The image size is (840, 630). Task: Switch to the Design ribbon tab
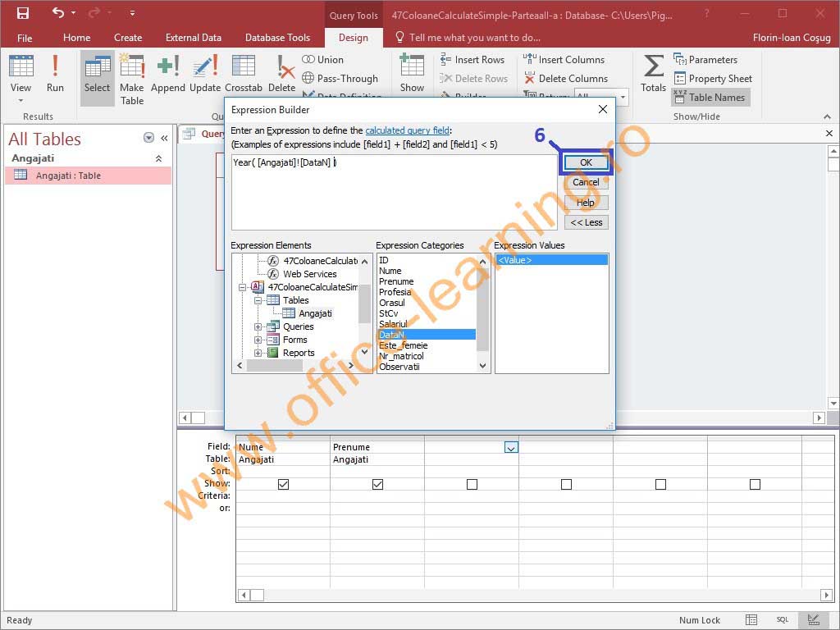point(353,38)
